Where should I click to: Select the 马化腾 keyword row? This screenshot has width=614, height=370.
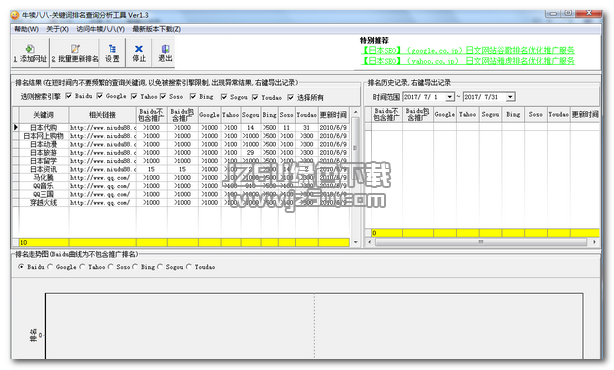(181, 177)
